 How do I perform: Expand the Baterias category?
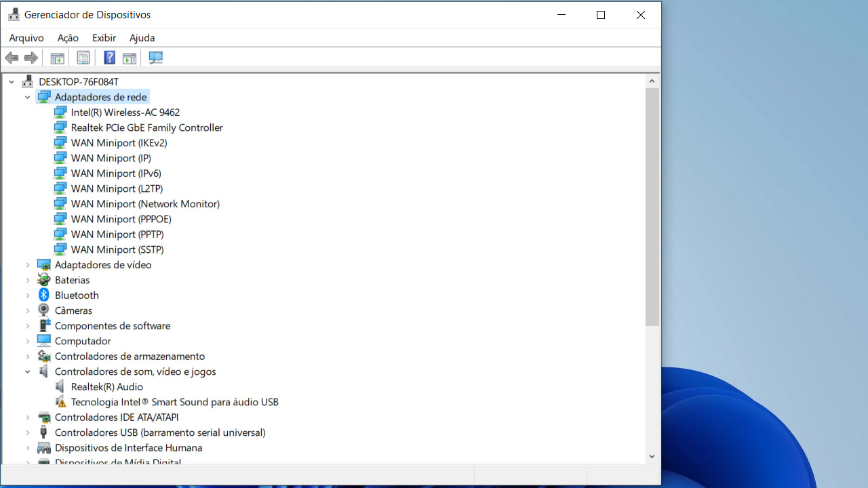point(28,280)
